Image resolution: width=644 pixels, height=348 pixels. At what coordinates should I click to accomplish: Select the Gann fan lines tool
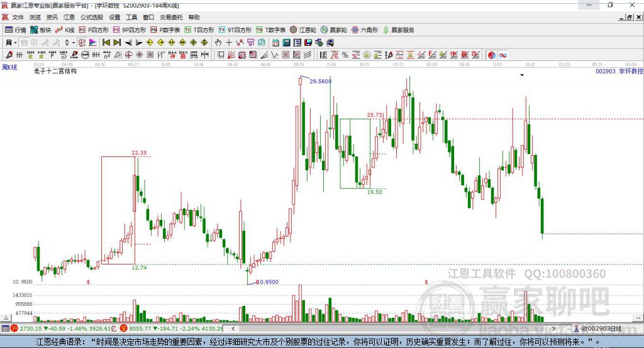coord(231,55)
